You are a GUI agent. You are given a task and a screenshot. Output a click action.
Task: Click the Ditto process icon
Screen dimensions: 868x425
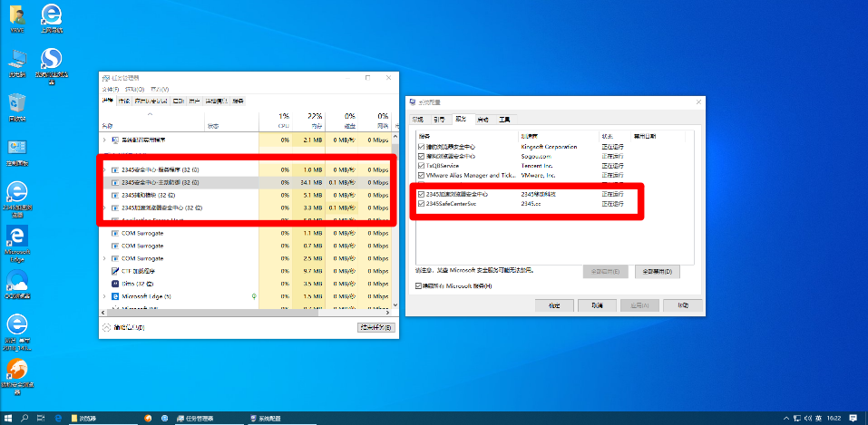(115, 284)
